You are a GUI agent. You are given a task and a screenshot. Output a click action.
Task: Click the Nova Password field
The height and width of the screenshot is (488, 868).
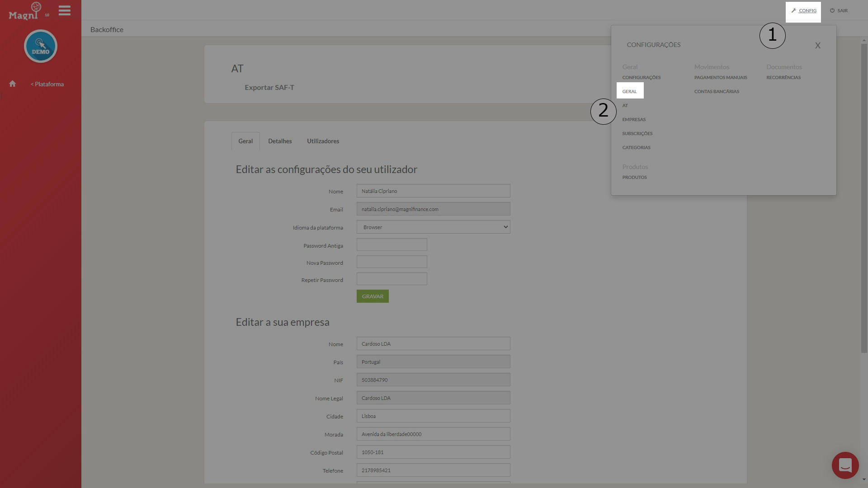point(392,262)
